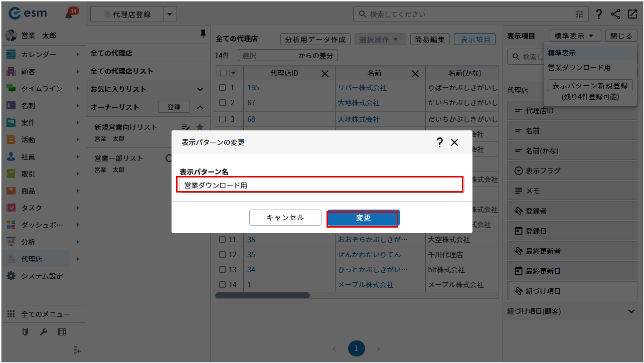Star the 新規営業向けリスト favorite icon
644x363 pixels.
[x=200, y=127]
